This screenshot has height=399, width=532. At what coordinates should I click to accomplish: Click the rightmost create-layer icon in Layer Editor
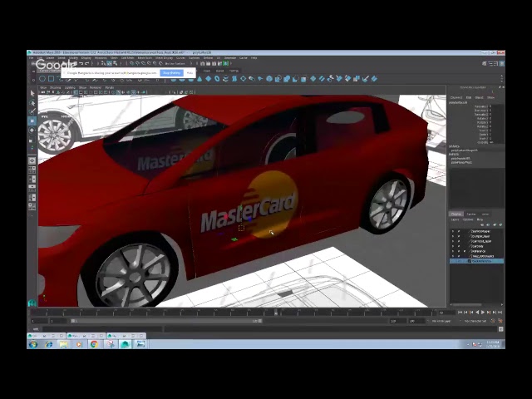(500, 224)
